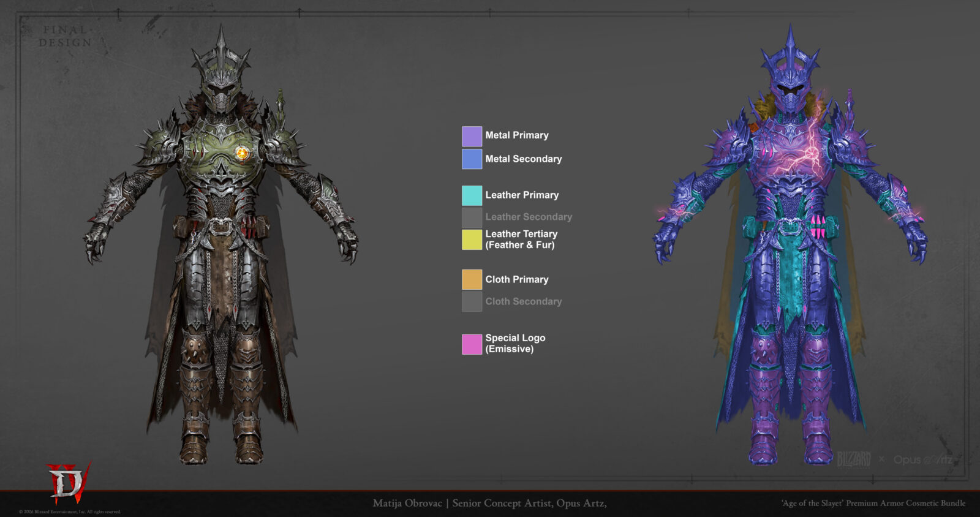Viewport: 980px width, 517px height.
Task: Select the grey Leather Secondary swatch
Action: coord(472,217)
